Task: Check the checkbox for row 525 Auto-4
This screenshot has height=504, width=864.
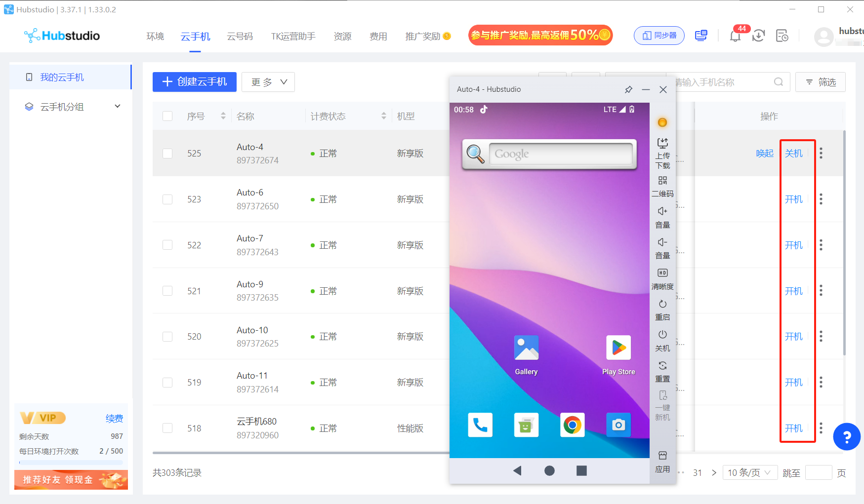Action: pyautogui.click(x=167, y=154)
